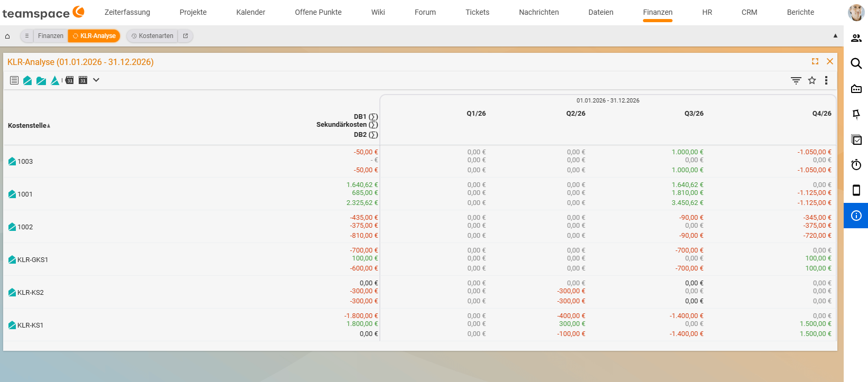Open the Berichte menu
The width and height of the screenshot is (868, 382).
pyautogui.click(x=800, y=12)
